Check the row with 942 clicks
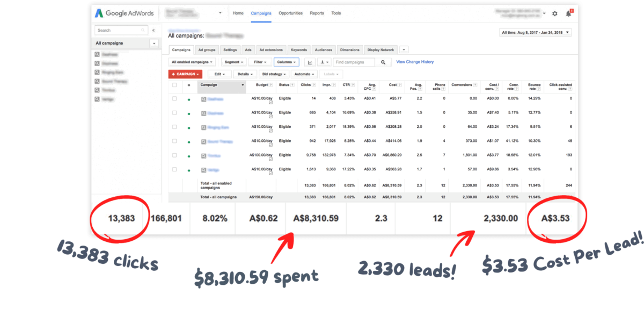This screenshot has height=316, width=644. tap(174, 141)
